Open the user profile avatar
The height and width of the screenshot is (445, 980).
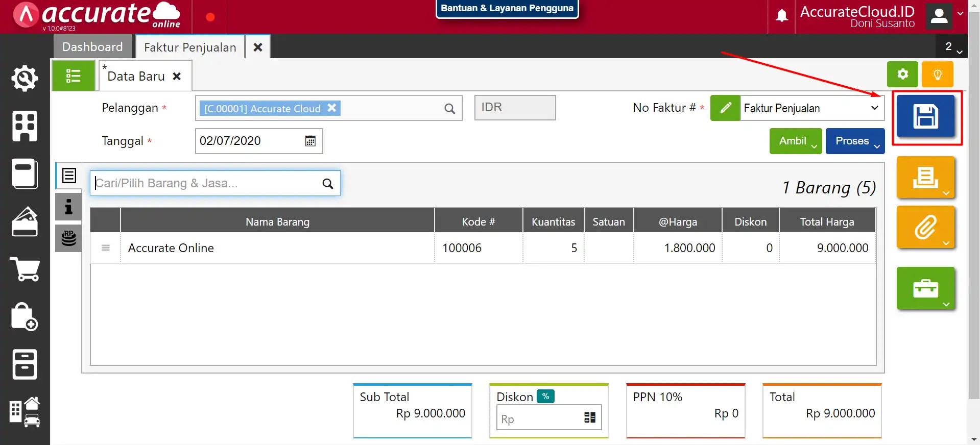click(939, 16)
